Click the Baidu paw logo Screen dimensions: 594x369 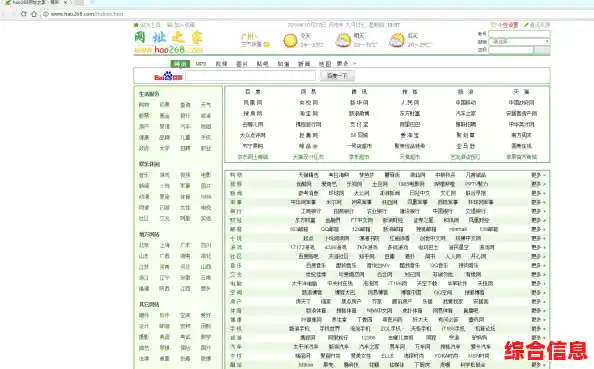click(x=168, y=76)
